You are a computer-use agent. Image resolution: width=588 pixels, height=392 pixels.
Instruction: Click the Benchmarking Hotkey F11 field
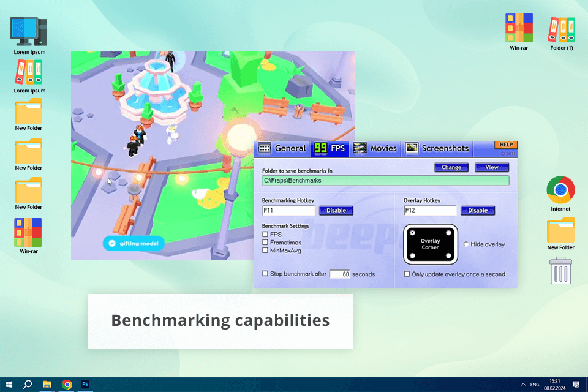[288, 211]
